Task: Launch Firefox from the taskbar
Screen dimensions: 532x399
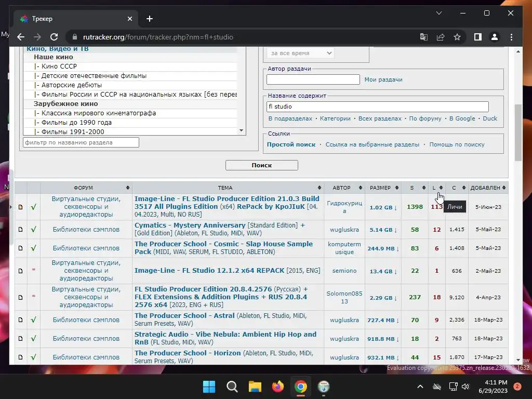Action: (278, 387)
